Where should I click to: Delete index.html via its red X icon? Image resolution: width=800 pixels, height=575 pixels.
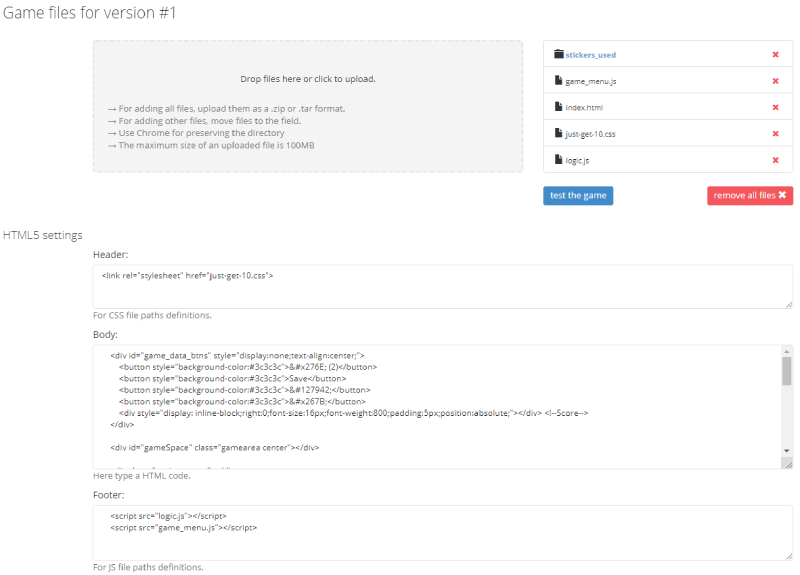[x=775, y=107]
